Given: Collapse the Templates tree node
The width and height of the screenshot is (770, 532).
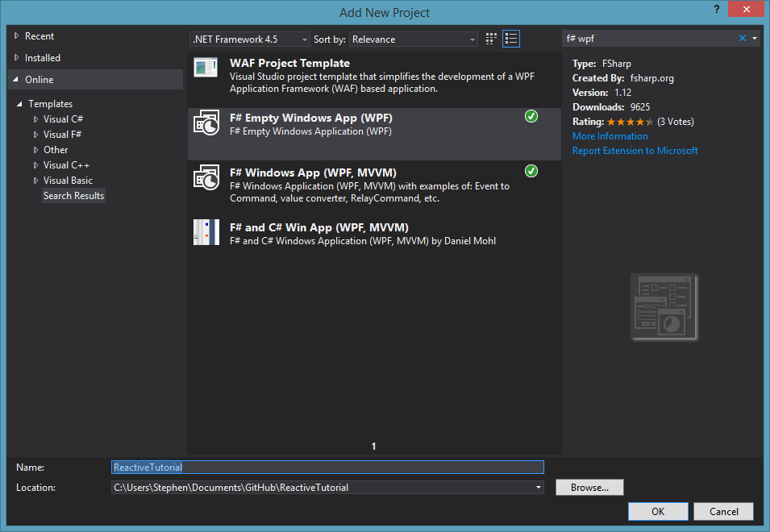Looking at the screenshot, I should coord(19,104).
